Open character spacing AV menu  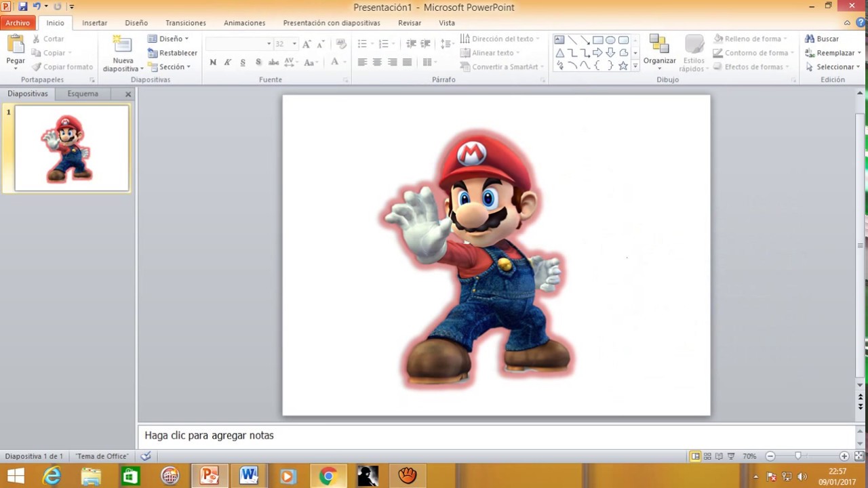click(291, 62)
